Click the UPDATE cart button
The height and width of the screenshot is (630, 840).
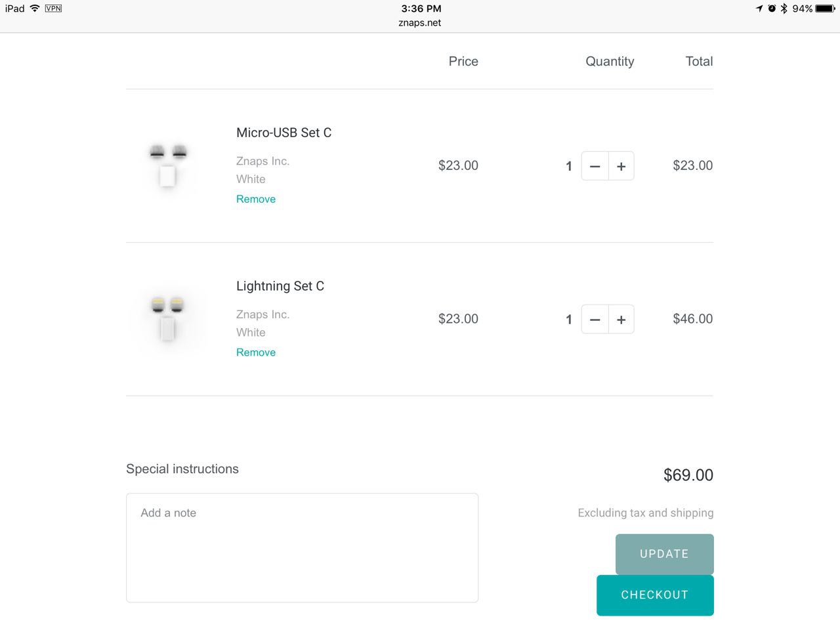[x=664, y=554]
